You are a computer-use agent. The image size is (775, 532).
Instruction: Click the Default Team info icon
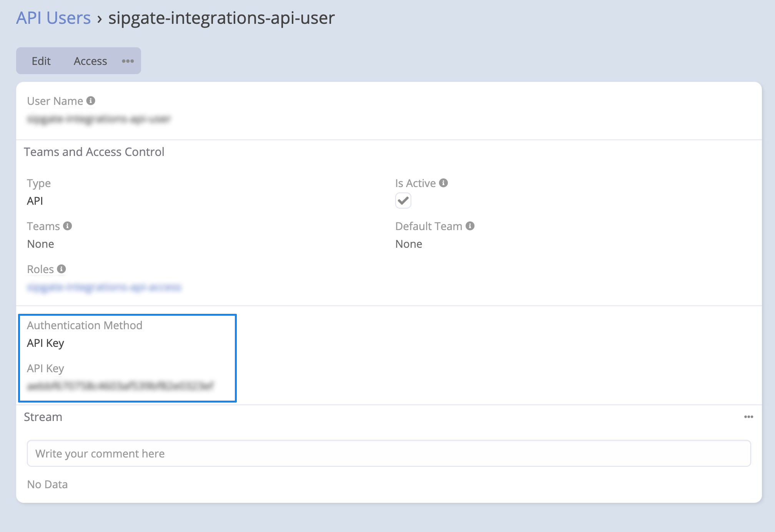tap(470, 226)
